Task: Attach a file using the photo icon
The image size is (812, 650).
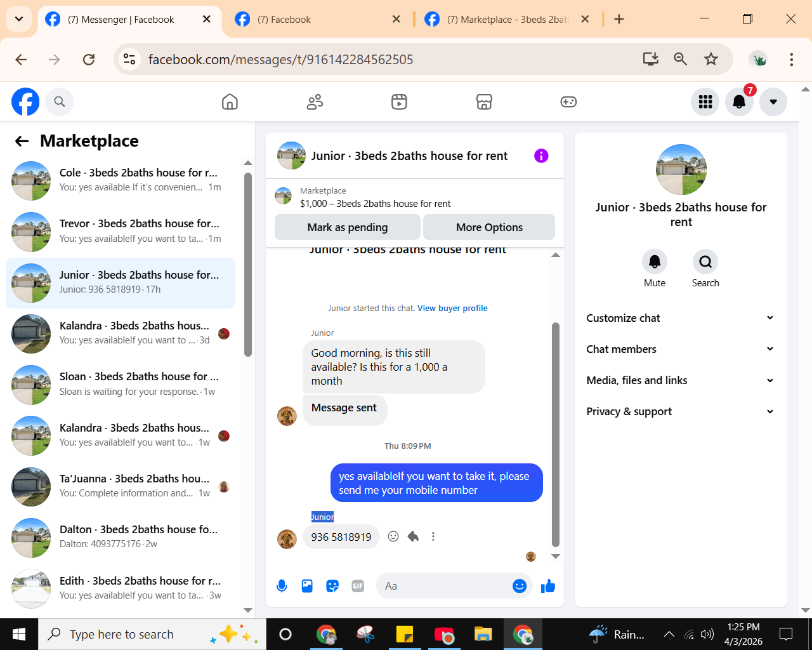Action: pos(307,586)
